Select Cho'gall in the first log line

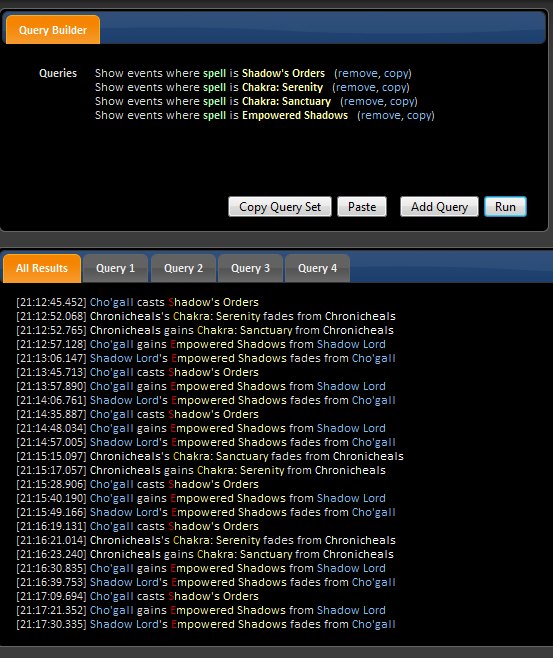112,302
